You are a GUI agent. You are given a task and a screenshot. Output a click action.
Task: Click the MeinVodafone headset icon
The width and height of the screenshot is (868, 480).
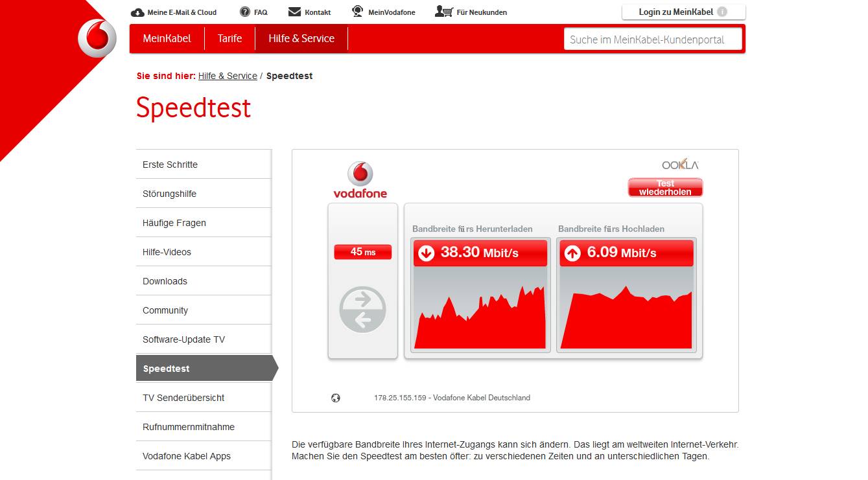(x=358, y=12)
